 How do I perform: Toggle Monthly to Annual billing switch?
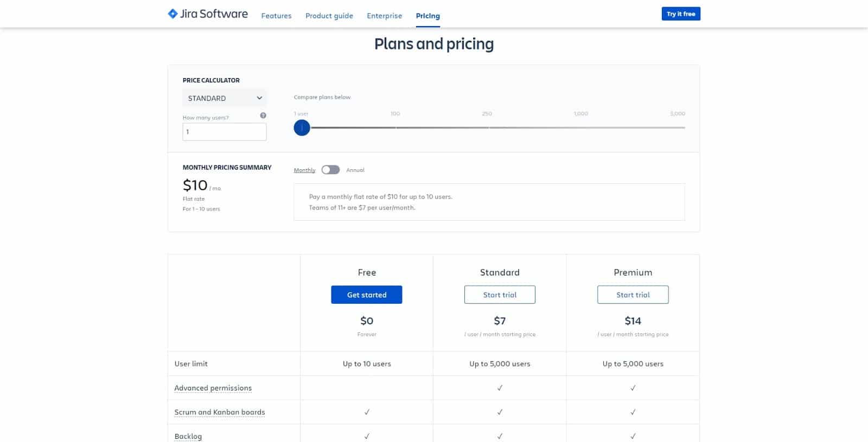click(330, 170)
